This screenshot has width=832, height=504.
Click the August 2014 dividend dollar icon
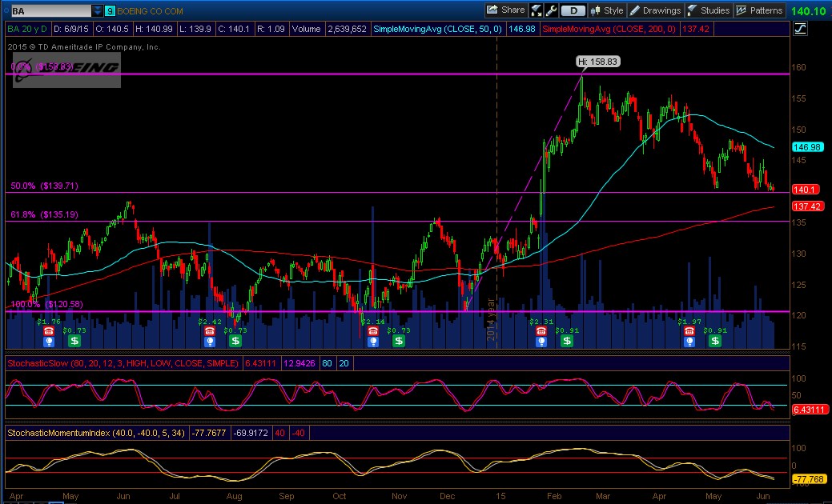(x=235, y=341)
